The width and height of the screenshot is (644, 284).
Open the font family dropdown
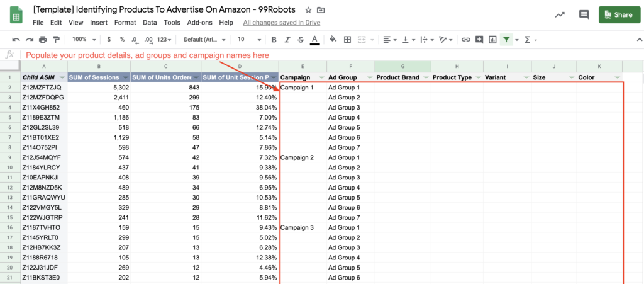coord(204,39)
